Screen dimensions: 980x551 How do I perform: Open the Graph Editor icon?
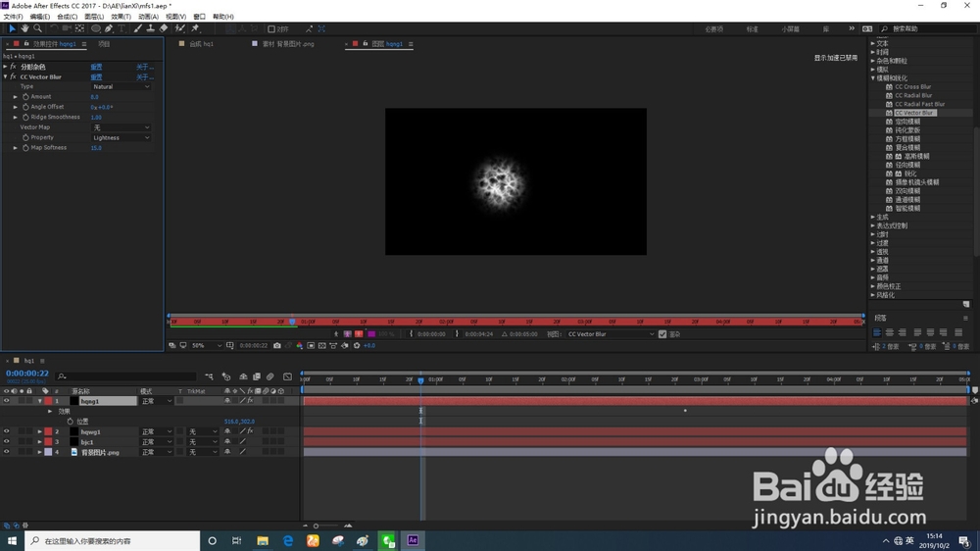pos(287,376)
